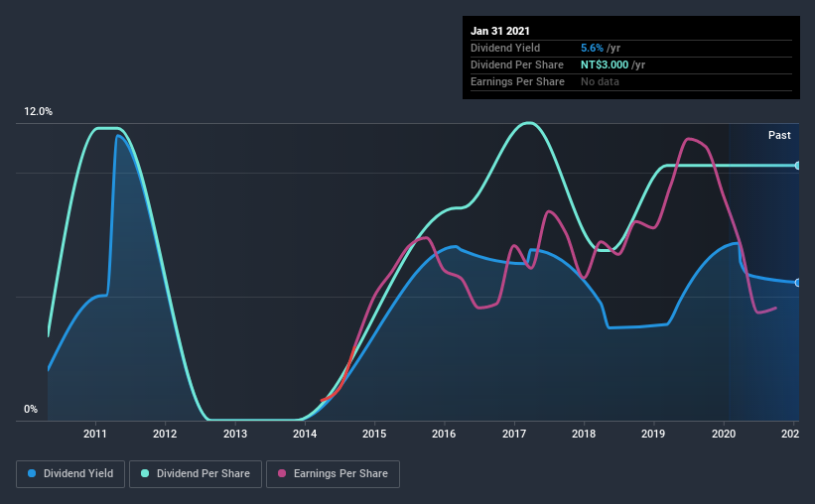Click the Past region label
Screen dimensions: 815x504
coord(779,135)
